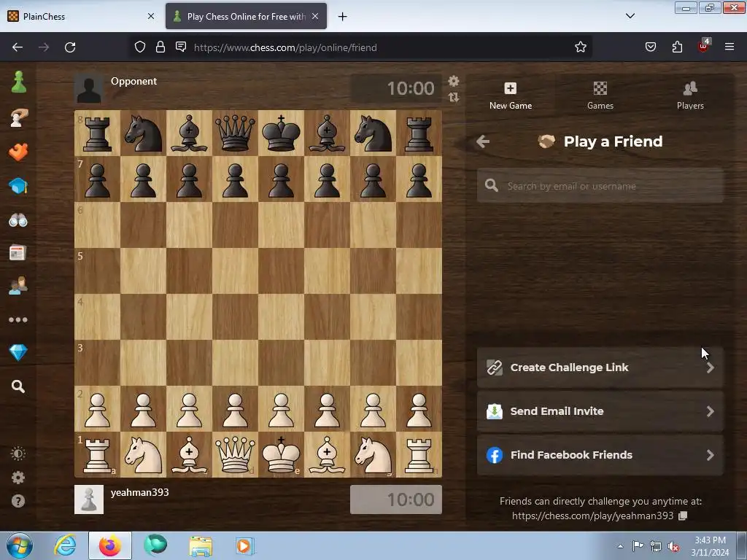Switch to the PlainChess browser tab

(x=80, y=16)
